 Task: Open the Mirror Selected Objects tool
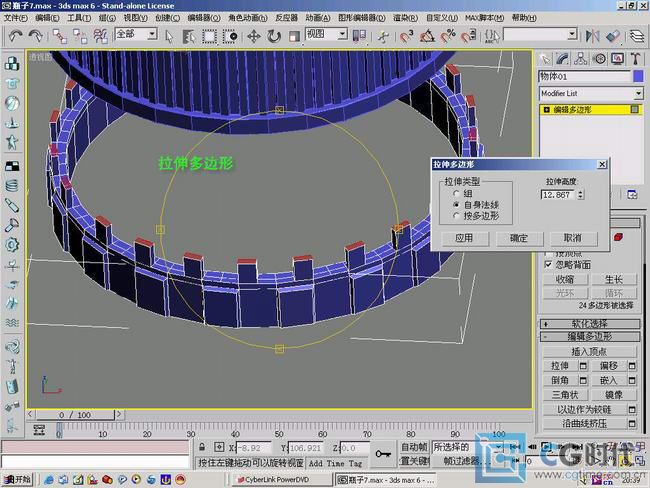[592, 36]
